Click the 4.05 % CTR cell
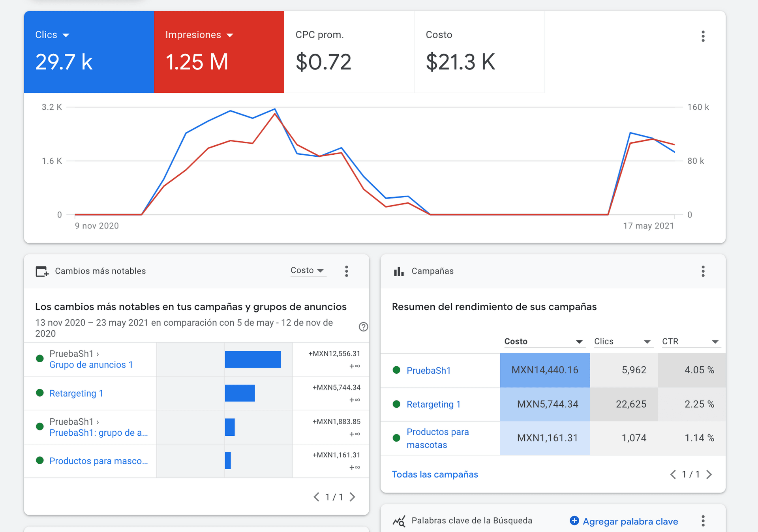This screenshot has height=532, width=758. (692, 370)
